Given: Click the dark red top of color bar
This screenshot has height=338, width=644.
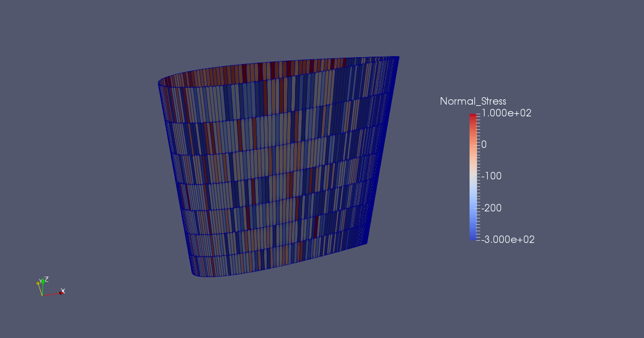Looking at the screenshot, I should coord(473,116).
